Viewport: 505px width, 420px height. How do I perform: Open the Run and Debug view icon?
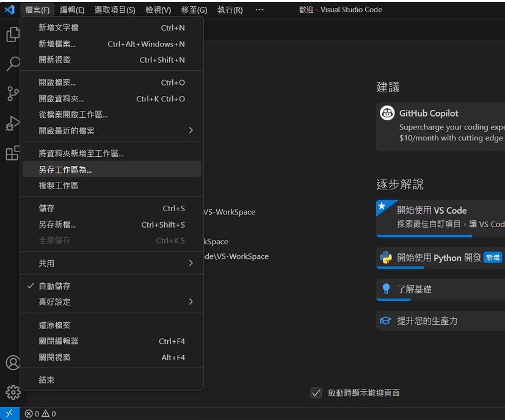[x=13, y=123]
